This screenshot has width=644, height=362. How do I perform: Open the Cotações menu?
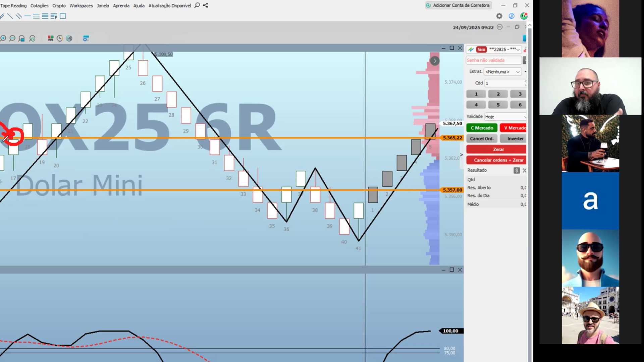(x=39, y=6)
